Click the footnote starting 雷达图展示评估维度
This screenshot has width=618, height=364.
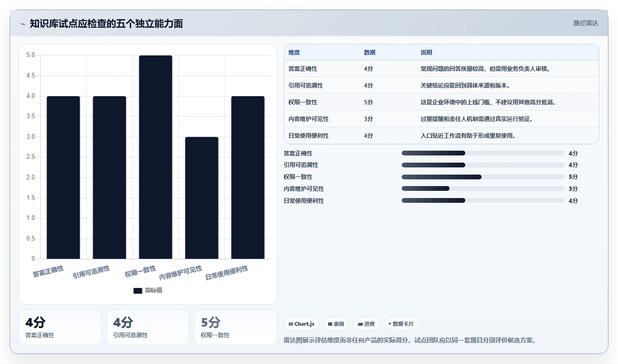pos(410,341)
